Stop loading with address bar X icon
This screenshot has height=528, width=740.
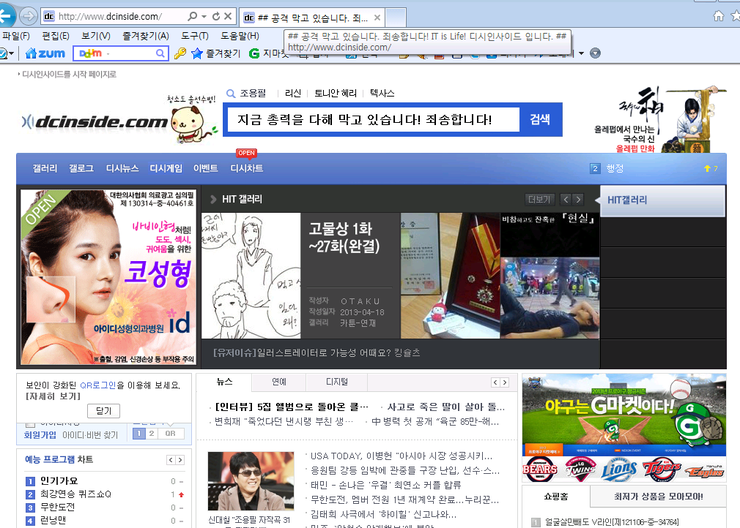pyautogui.click(x=227, y=16)
